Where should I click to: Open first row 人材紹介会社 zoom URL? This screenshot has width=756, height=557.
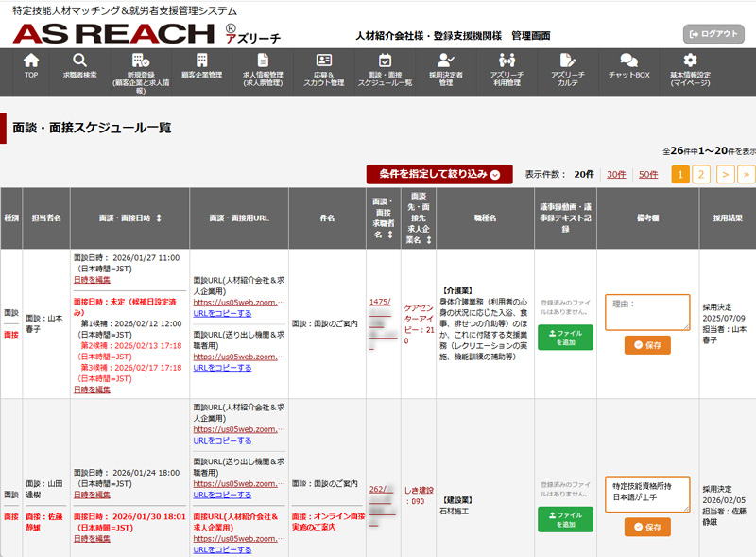pos(239,303)
